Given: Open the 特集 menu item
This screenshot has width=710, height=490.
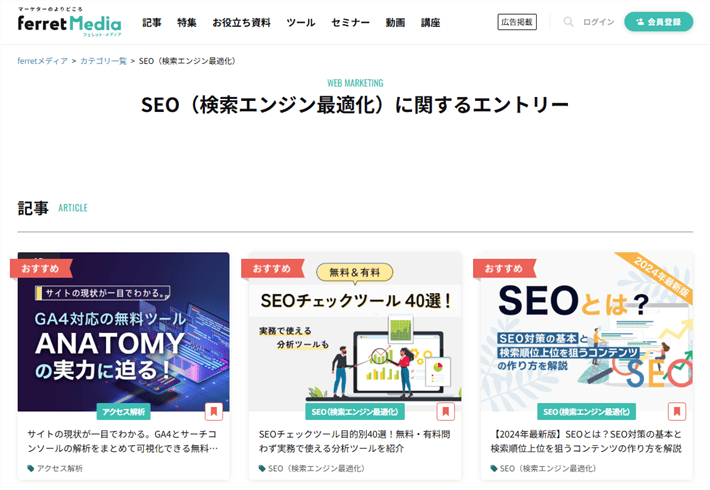Looking at the screenshot, I should (187, 23).
